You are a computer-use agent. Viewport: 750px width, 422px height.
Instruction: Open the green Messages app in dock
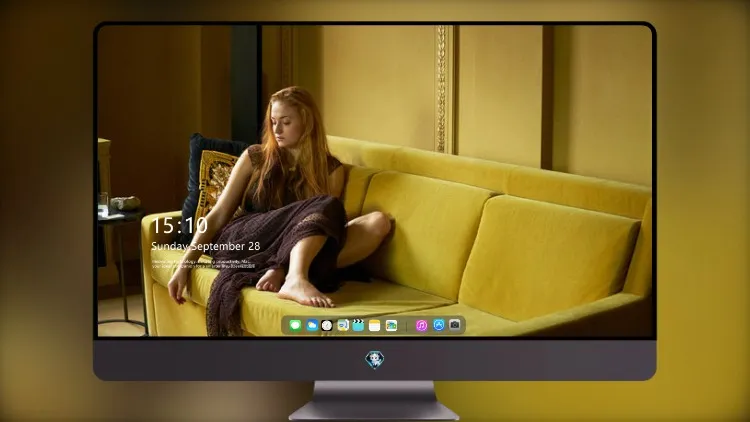(x=295, y=325)
